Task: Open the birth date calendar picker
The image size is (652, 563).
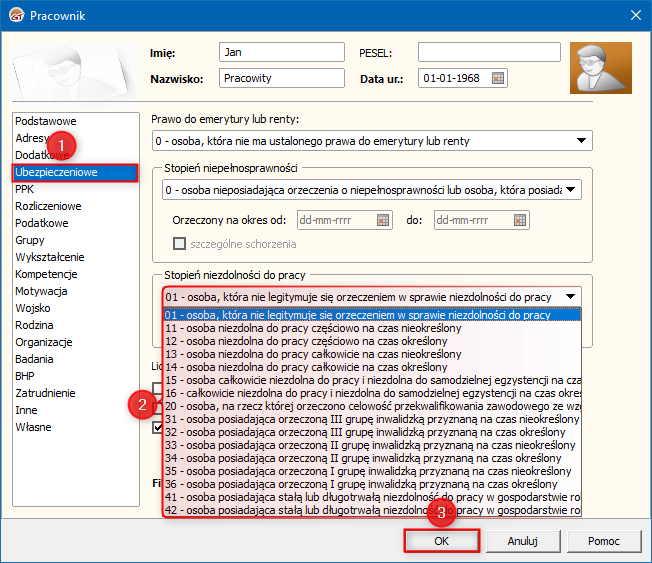Action: click(498, 78)
